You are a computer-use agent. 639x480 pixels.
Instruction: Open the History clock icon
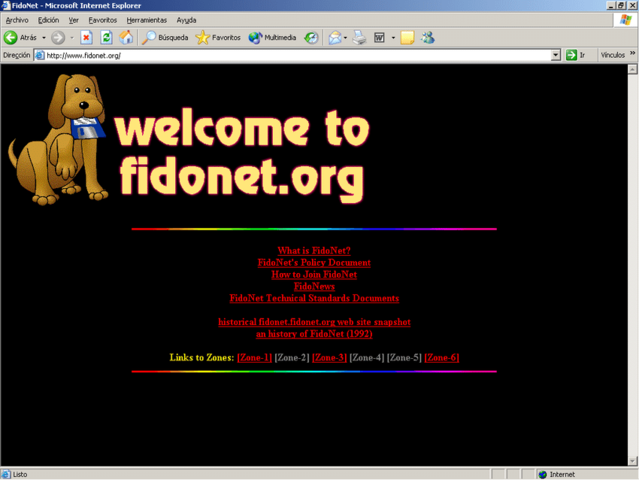tap(311, 37)
